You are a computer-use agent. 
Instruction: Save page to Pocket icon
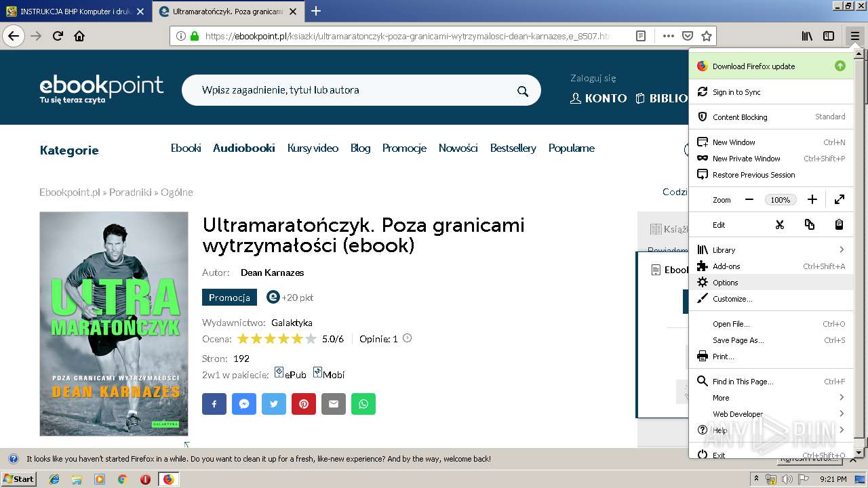pos(687,36)
